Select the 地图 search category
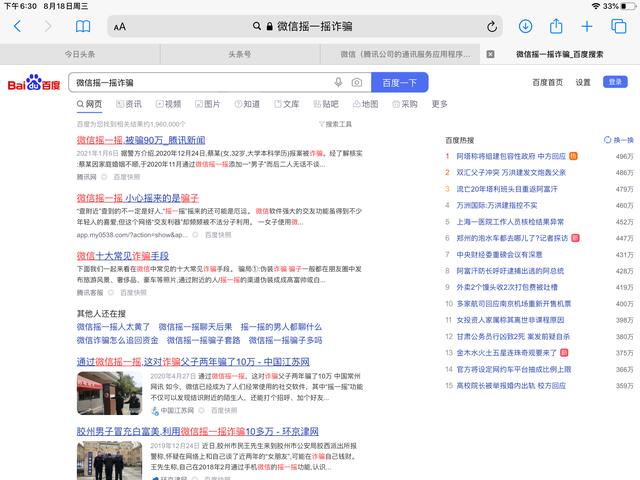This screenshot has height=480, width=640. [x=366, y=104]
